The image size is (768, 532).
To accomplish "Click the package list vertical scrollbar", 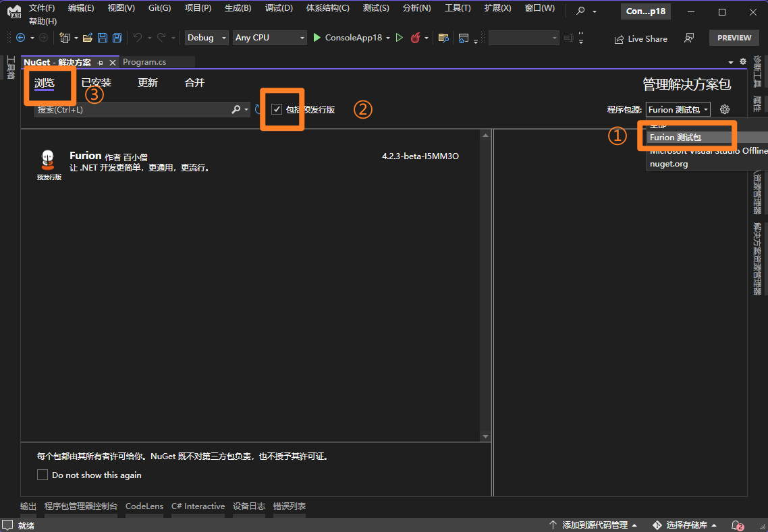I will pyautogui.click(x=485, y=283).
